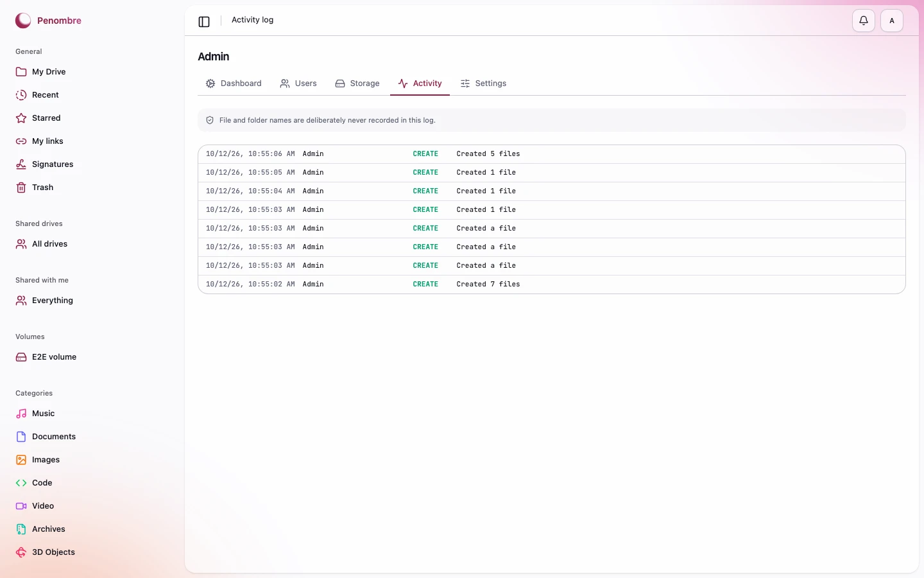Click the E2E volume drive icon
The width and height of the screenshot is (924, 578).
click(x=21, y=357)
